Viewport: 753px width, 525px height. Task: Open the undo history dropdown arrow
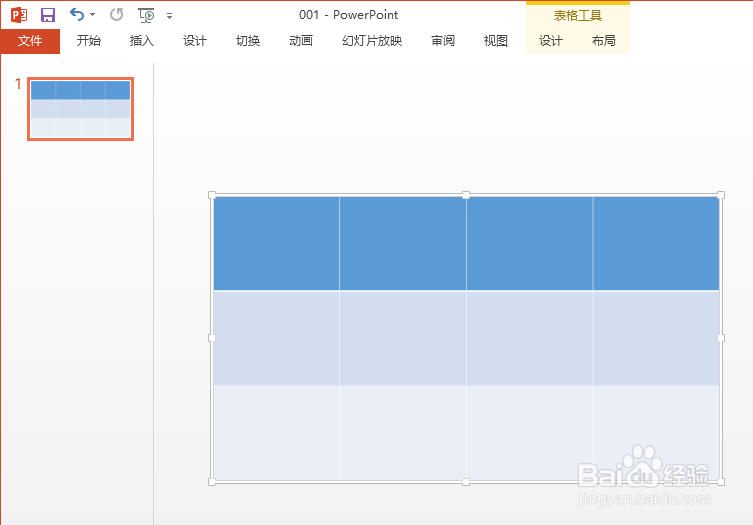(93, 15)
